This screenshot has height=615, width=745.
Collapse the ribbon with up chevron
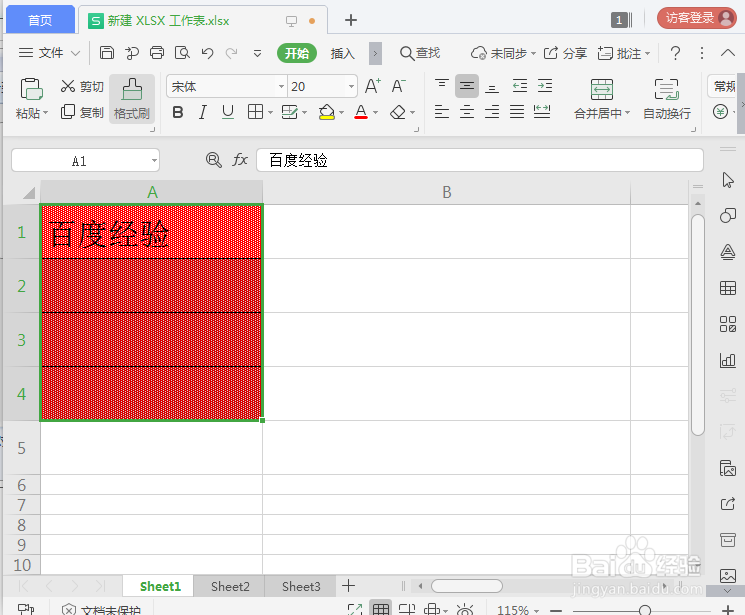(727, 53)
